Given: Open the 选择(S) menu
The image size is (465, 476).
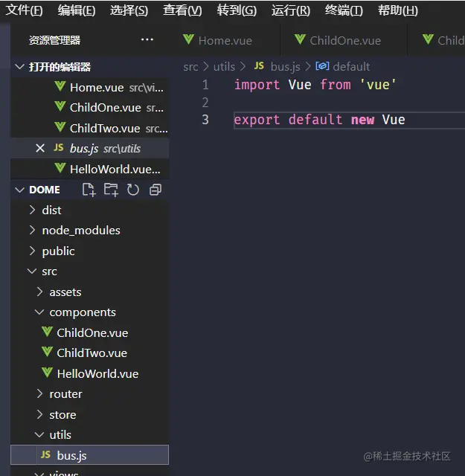Looking at the screenshot, I should [x=129, y=10].
